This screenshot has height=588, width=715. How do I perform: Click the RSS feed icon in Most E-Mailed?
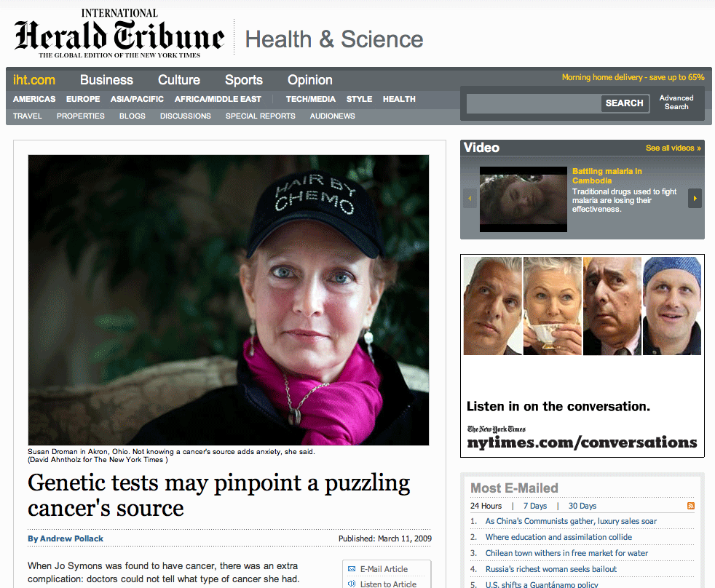point(691,506)
